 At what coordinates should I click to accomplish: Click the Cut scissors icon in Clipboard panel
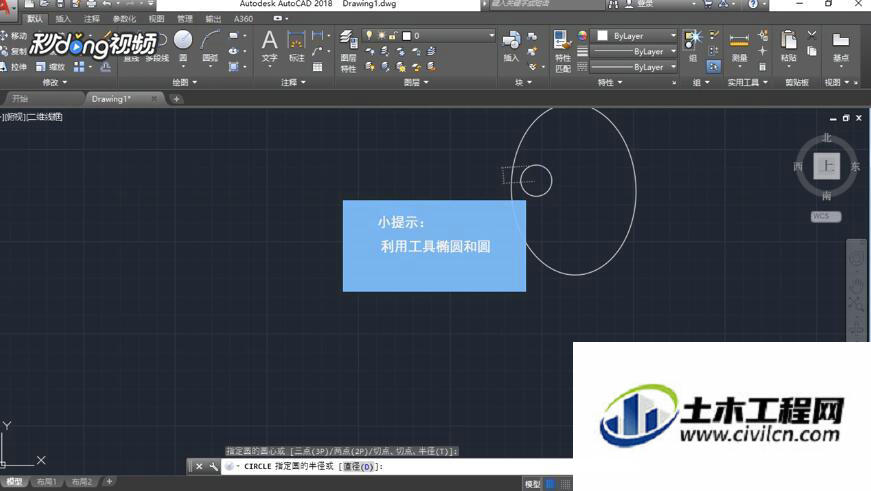point(812,35)
